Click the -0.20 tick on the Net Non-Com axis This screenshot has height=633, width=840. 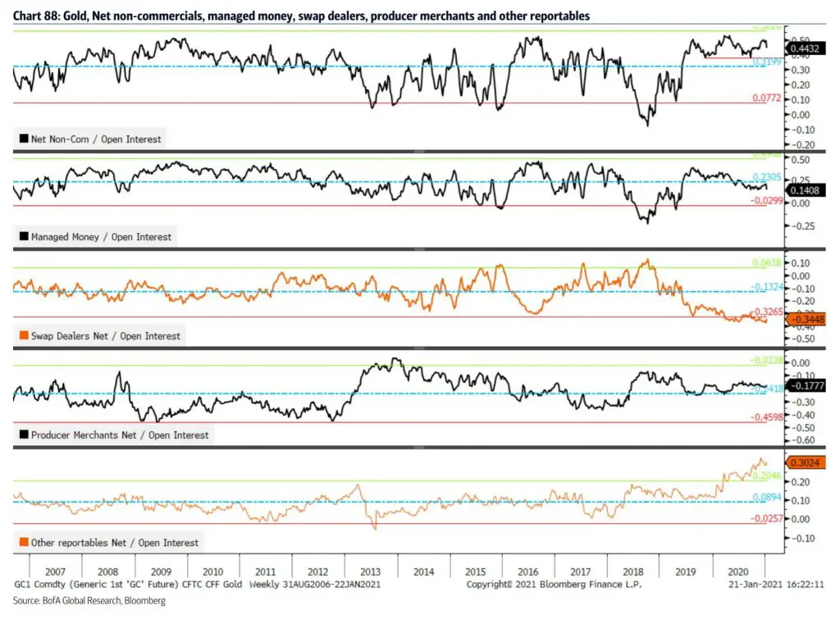802,145
